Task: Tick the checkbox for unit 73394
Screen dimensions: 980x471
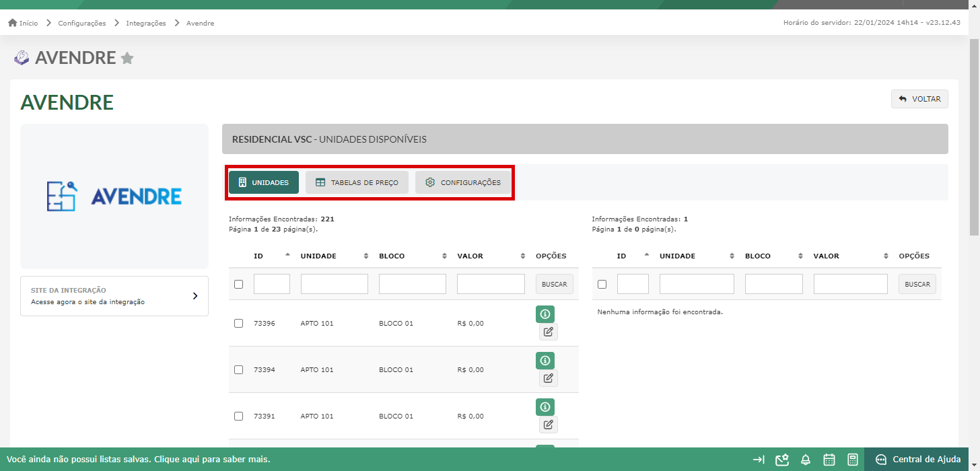Action: 238,369
